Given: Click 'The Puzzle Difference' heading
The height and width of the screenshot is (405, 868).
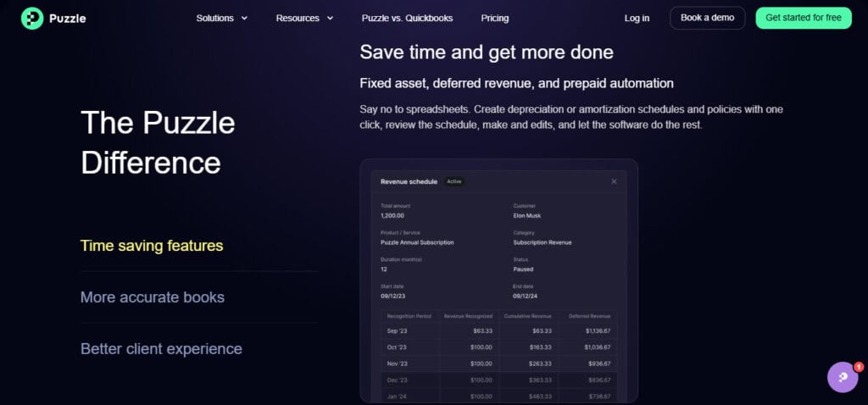Looking at the screenshot, I should click(x=158, y=142).
